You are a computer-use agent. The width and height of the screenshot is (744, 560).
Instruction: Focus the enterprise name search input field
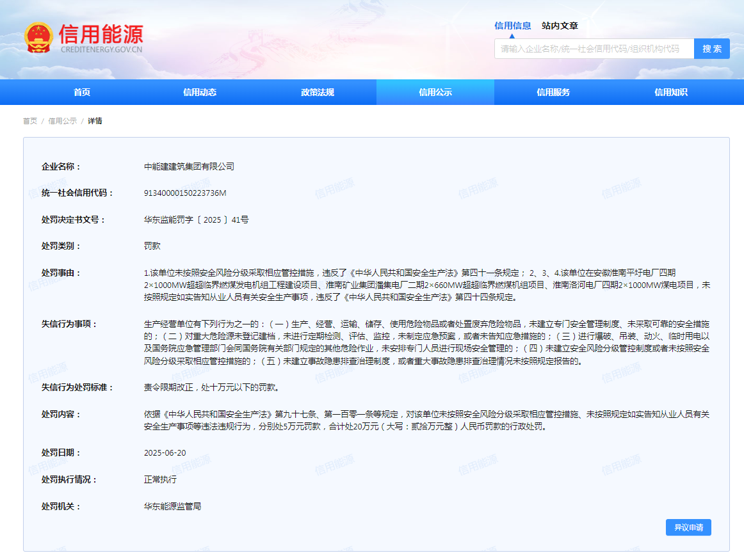pos(594,49)
